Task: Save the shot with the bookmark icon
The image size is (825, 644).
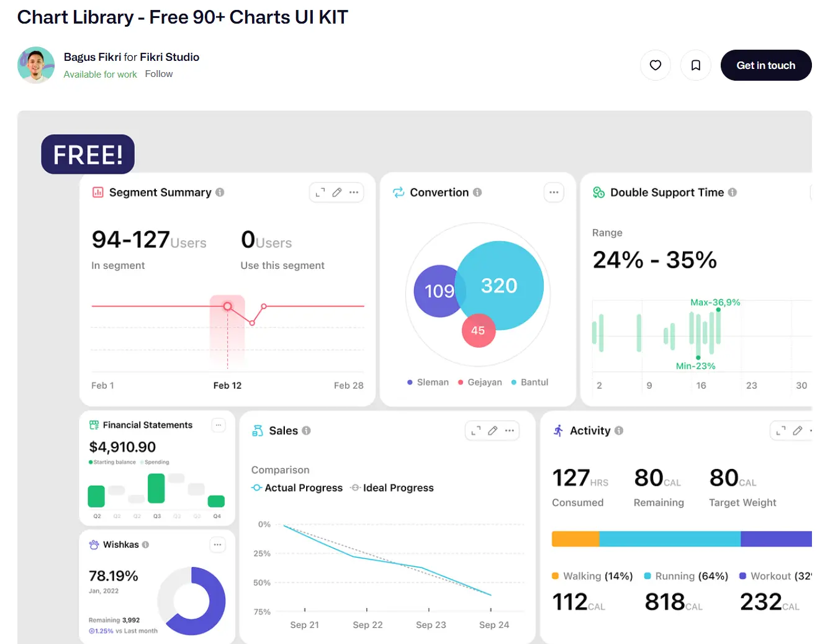Action: pyautogui.click(x=696, y=65)
